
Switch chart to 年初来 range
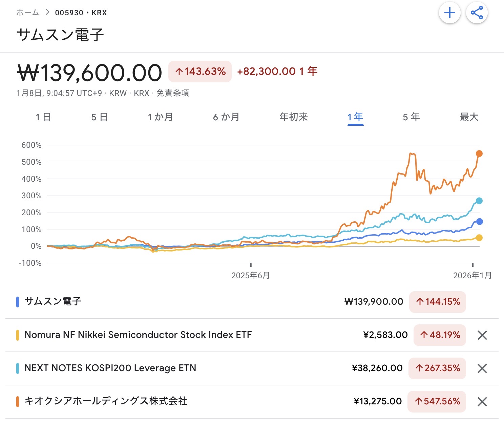[x=294, y=117]
